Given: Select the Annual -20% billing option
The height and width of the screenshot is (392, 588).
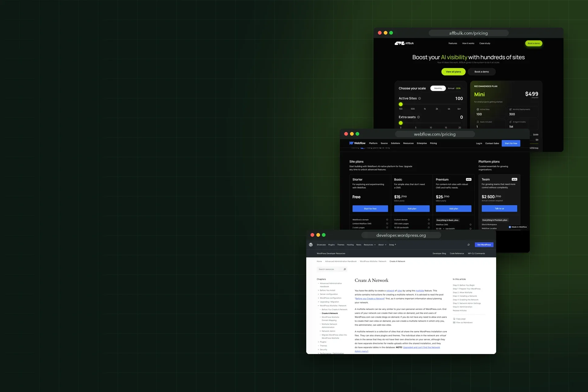Looking at the screenshot, I should click(x=454, y=88).
